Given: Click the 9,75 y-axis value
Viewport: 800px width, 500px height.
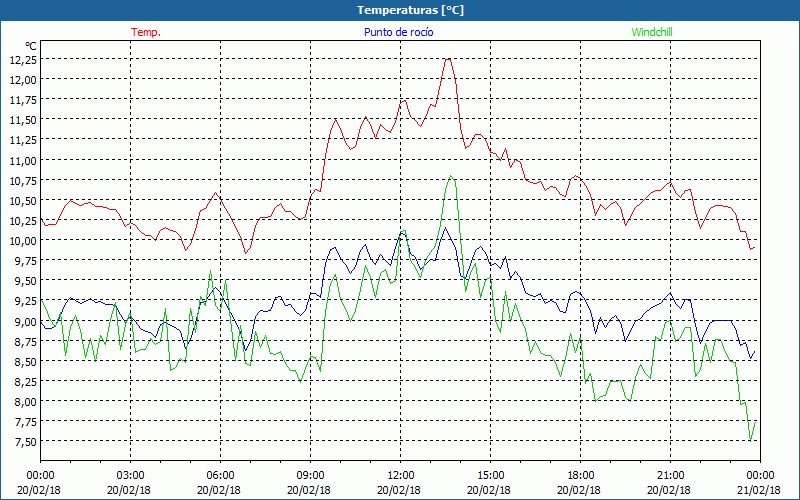Looking at the screenshot, I should click(26, 260).
